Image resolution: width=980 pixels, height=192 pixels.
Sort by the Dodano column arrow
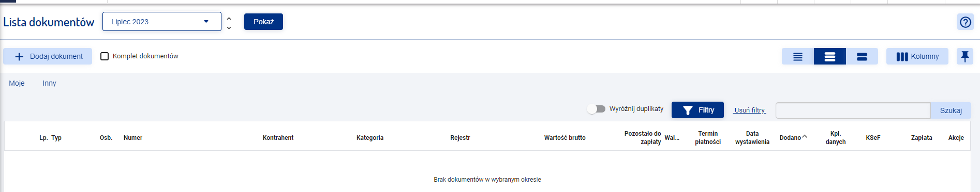click(805, 137)
